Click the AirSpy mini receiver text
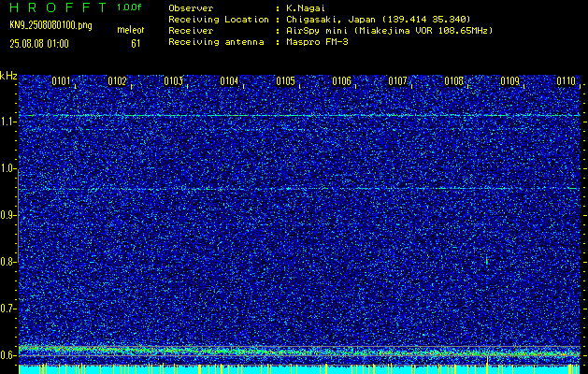This screenshot has height=374, width=588. point(390,30)
